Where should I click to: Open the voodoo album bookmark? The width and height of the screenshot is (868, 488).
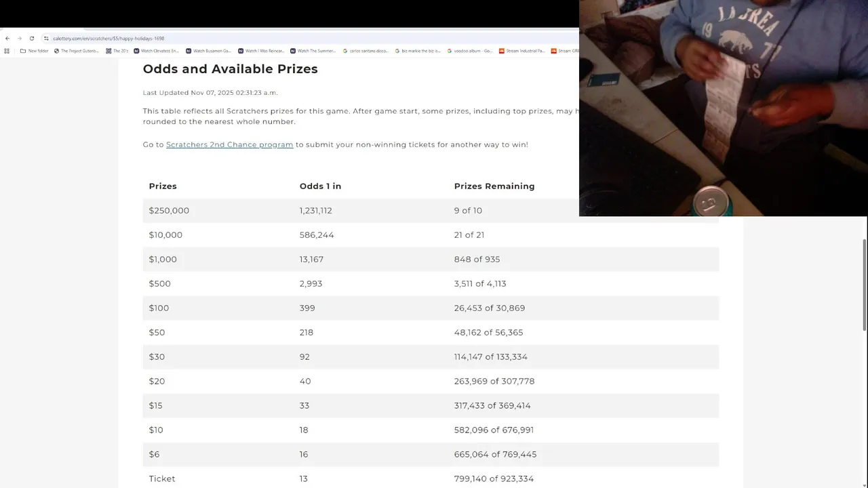click(470, 51)
